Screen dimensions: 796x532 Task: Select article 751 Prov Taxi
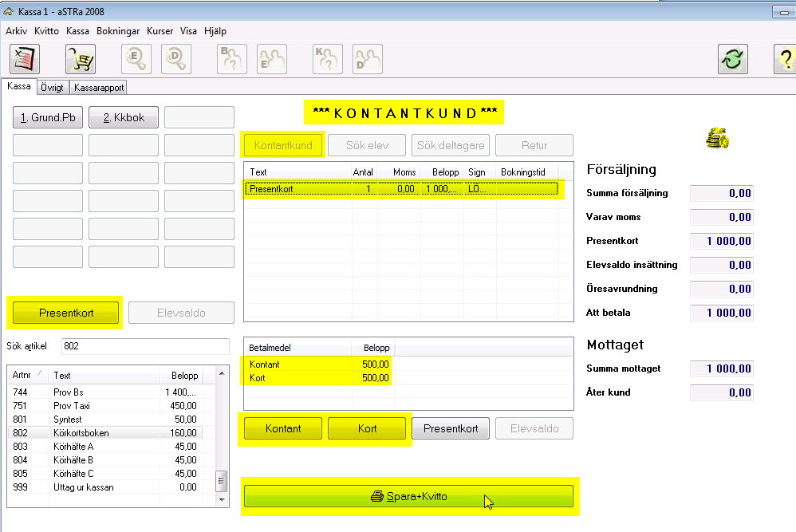tap(105, 406)
